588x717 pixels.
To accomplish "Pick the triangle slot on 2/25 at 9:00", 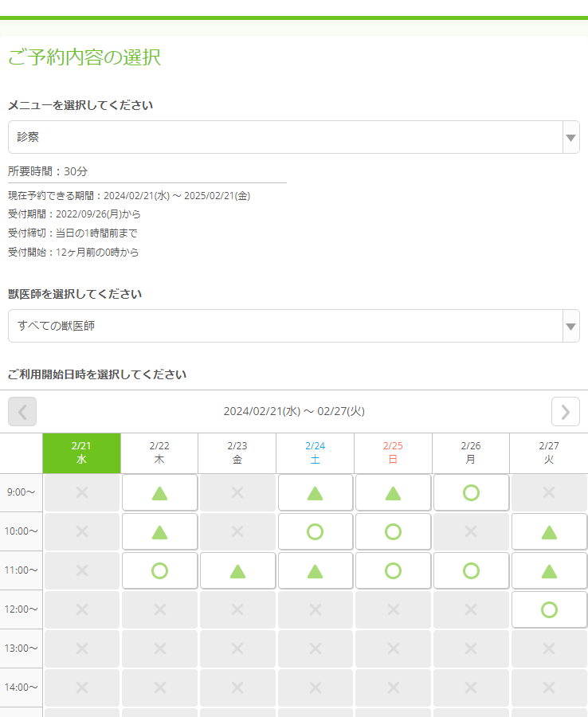I will 393,492.
